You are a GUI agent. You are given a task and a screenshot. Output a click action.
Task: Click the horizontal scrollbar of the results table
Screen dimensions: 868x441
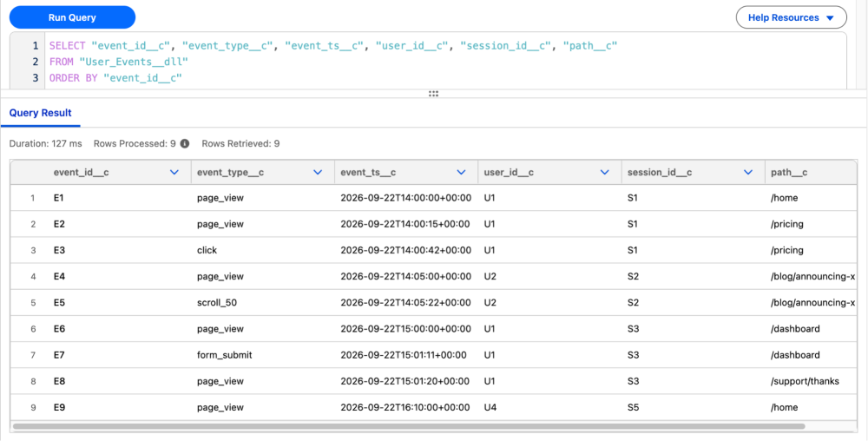[x=409, y=426]
